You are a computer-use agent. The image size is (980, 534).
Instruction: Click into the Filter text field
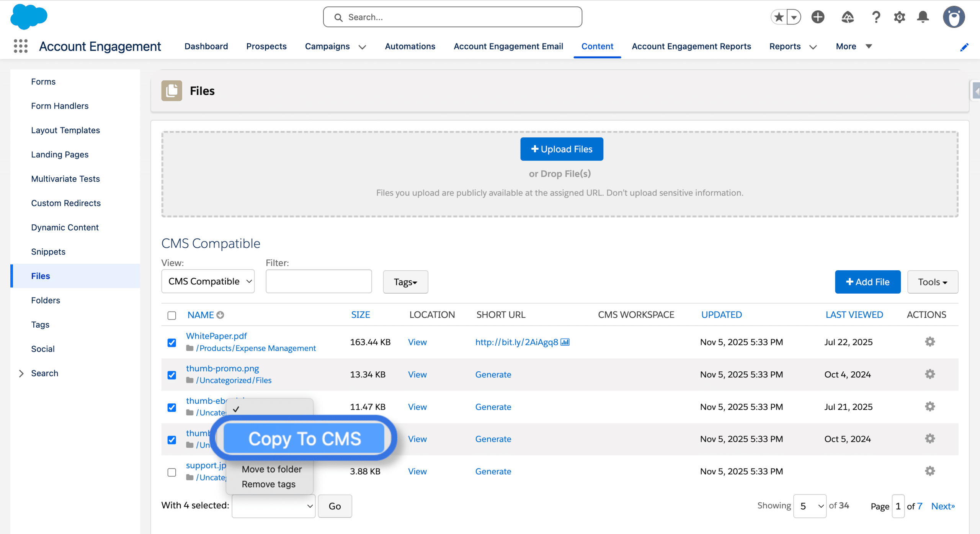click(x=318, y=281)
